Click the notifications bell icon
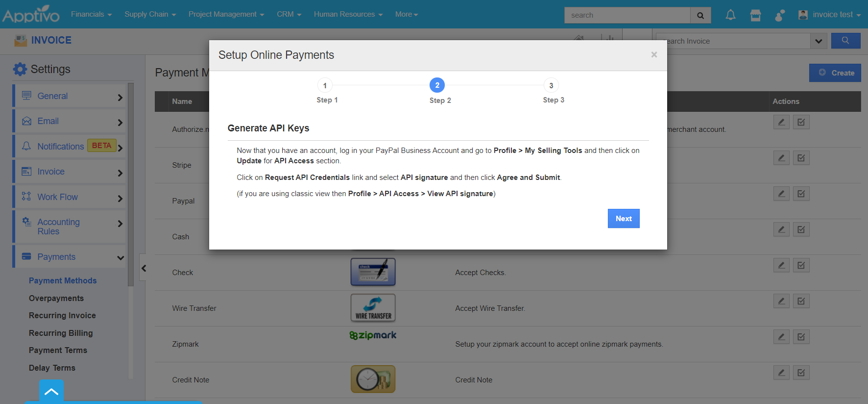Image resolution: width=868 pixels, height=404 pixels. coord(730,15)
